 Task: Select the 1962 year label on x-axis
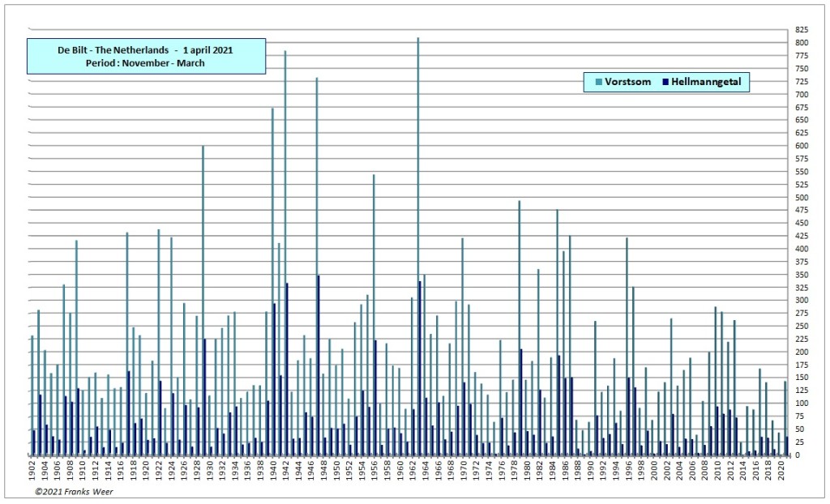coord(413,471)
